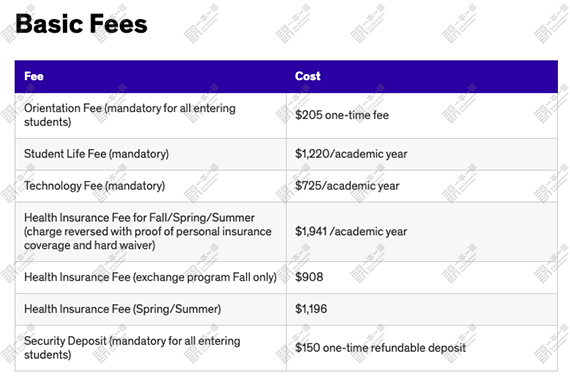Click the $205 one-time fee cell
Viewport: 570px width, 381px height.
pos(342,115)
